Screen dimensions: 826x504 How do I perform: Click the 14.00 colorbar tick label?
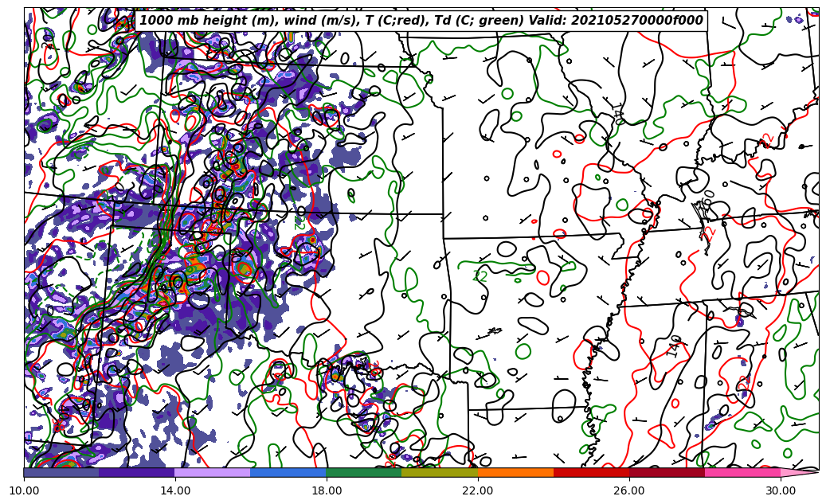[175, 490]
